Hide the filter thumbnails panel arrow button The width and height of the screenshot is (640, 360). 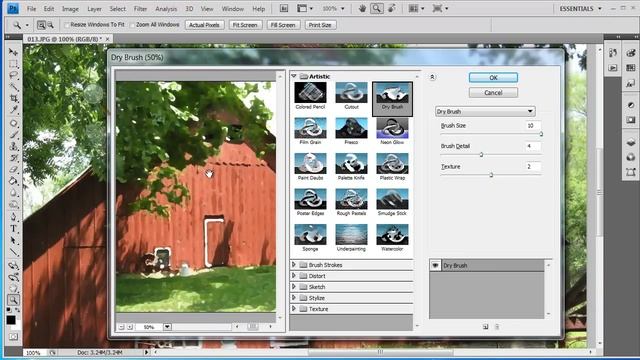[x=432, y=77]
